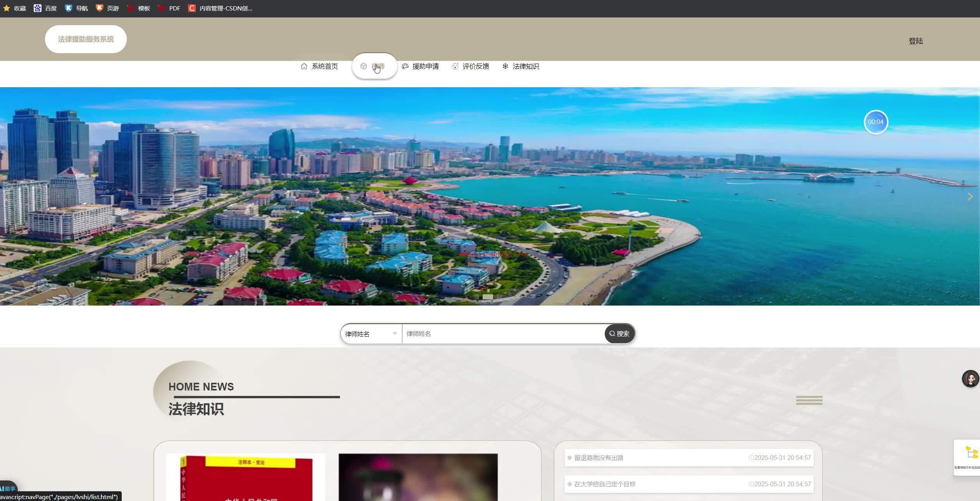This screenshot has width=980, height=501.
Task: Open news item 留退路就没有出路
Action: 599,458
